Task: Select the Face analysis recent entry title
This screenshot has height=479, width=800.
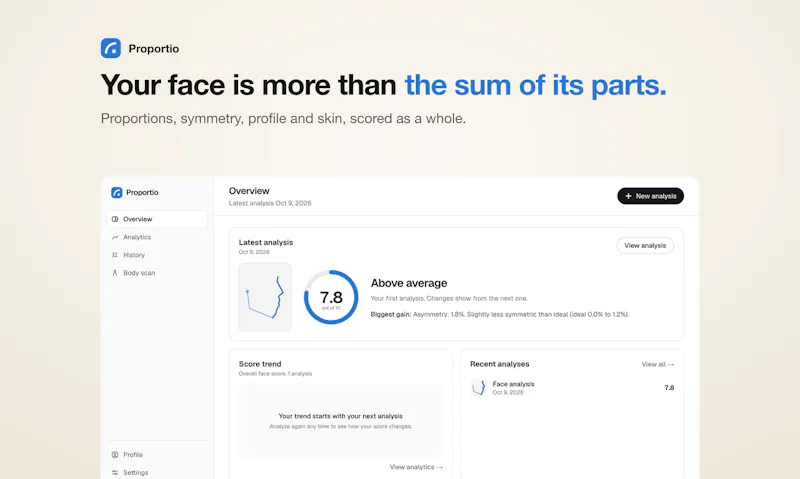Action: point(513,384)
